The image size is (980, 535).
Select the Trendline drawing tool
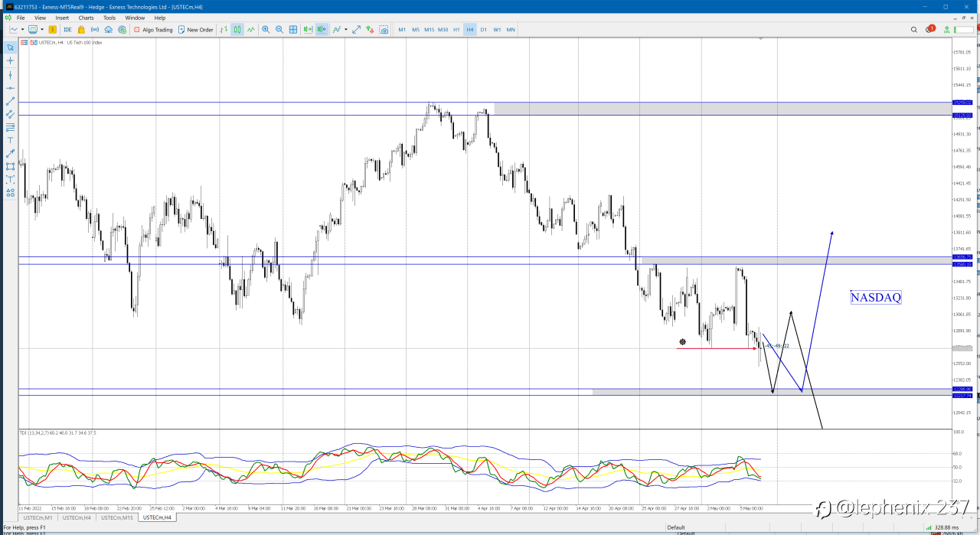click(x=10, y=101)
